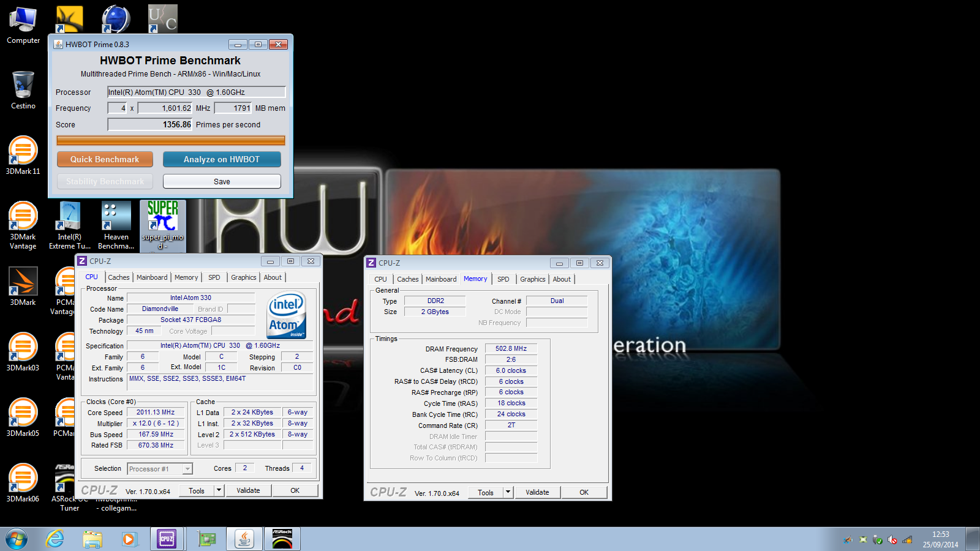Click the network signal tray icon
The image size is (980, 551).
coord(907,540)
